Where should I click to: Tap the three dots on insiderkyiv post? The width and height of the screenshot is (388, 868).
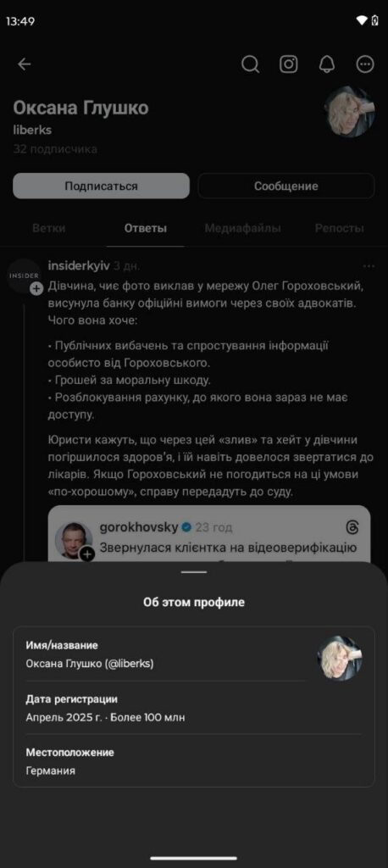pos(369,266)
